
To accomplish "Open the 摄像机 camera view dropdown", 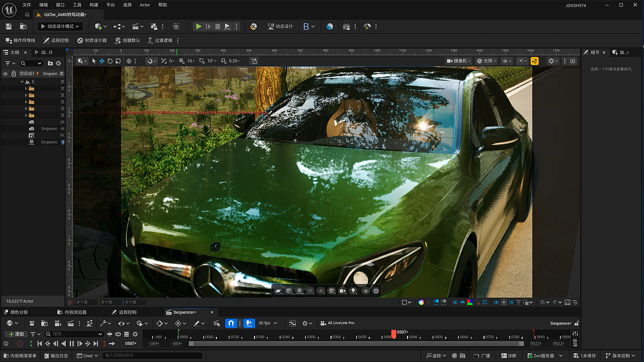I will 459,61.
